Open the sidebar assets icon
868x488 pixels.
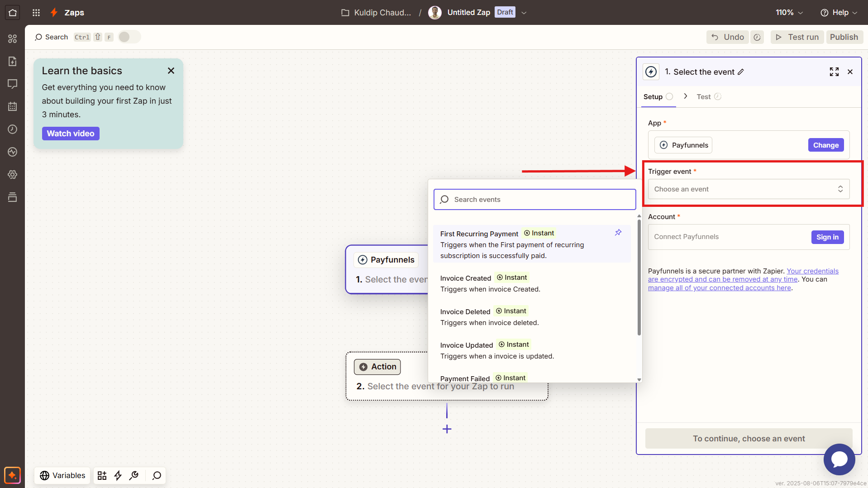point(12,39)
